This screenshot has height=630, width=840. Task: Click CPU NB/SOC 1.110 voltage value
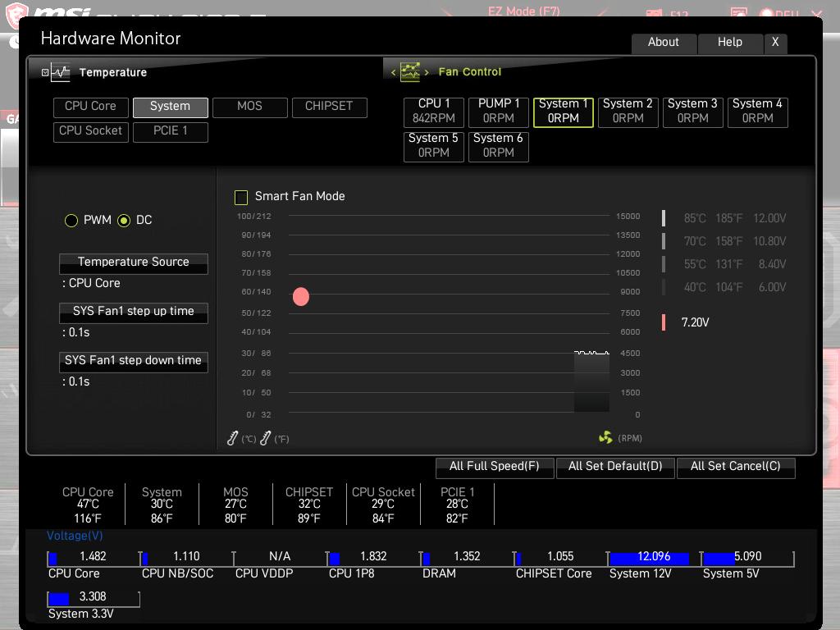tap(186, 557)
